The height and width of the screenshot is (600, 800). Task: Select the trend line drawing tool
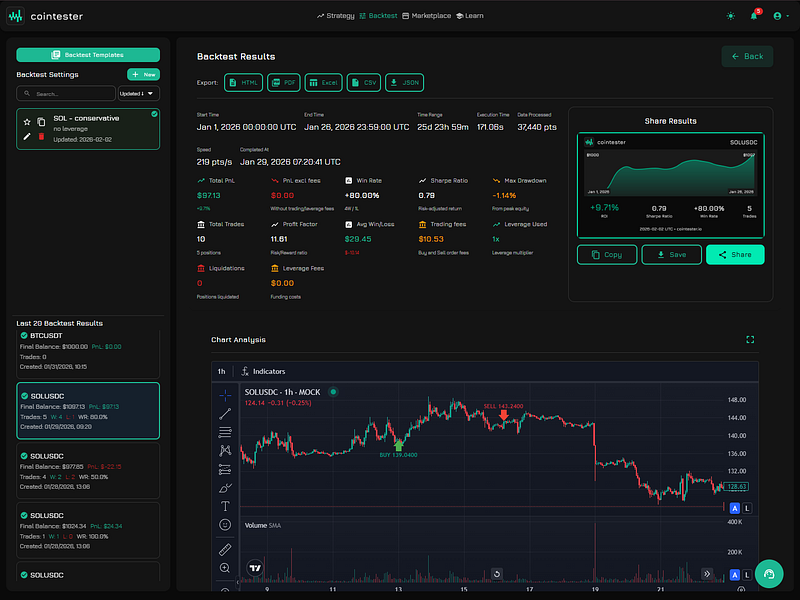pyautogui.click(x=225, y=415)
